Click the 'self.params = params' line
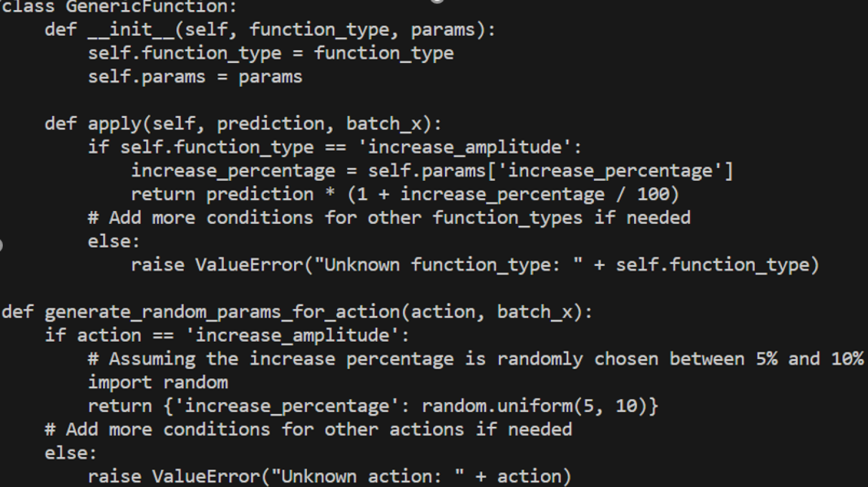Screen dimensions: 868x487 coord(195,77)
